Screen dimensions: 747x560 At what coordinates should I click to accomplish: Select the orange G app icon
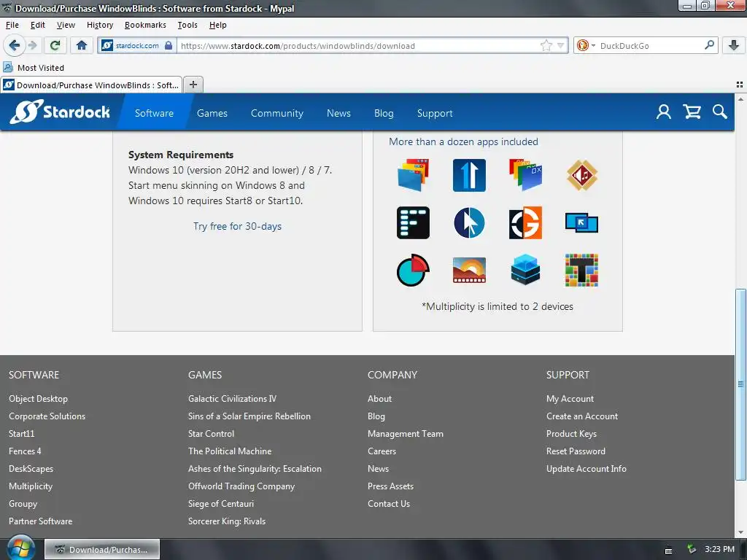pyautogui.click(x=525, y=222)
